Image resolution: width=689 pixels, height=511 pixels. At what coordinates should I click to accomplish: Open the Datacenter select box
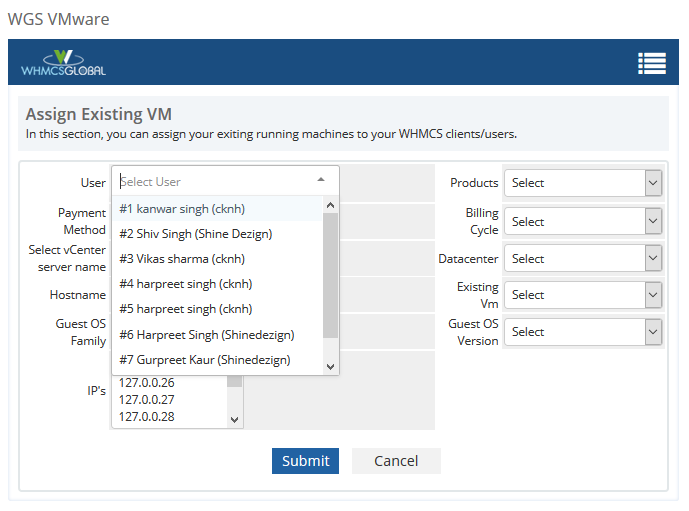582,259
